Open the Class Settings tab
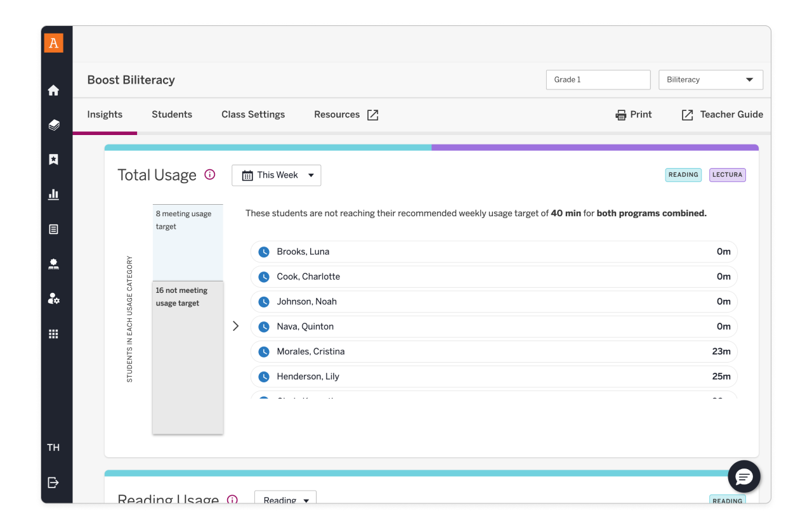Image resolution: width=812 pixels, height=530 pixels. tap(253, 115)
